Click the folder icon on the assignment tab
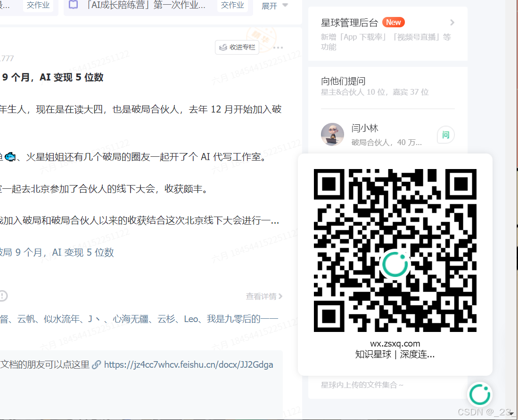This screenshot has height=420, width=518. click(x=73, y=5)
